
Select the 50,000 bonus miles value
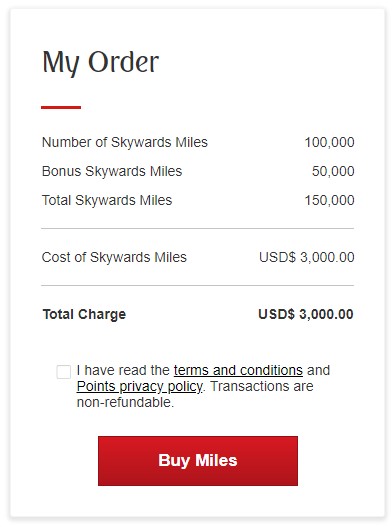tap(333, 171)
